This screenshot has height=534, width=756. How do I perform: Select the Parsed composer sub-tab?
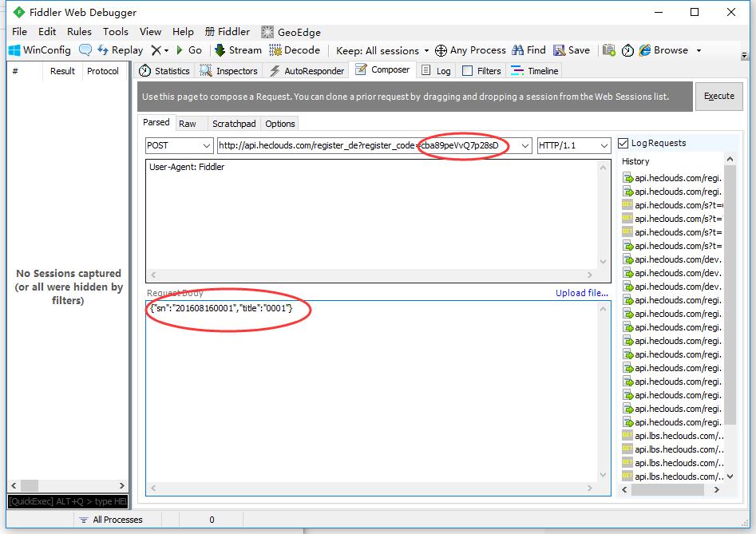tap(156, 122)
